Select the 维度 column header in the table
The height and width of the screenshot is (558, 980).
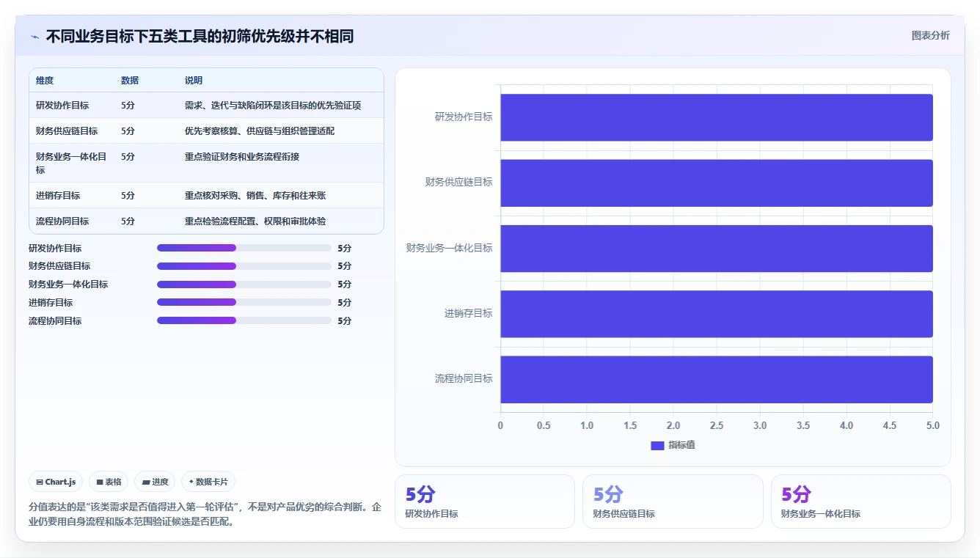click(45, 81)
